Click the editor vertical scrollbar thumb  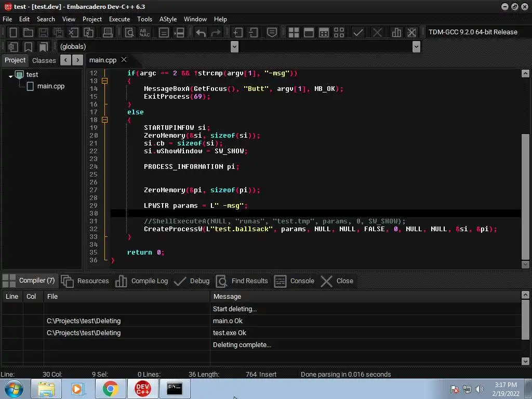(x=525, y=196)
